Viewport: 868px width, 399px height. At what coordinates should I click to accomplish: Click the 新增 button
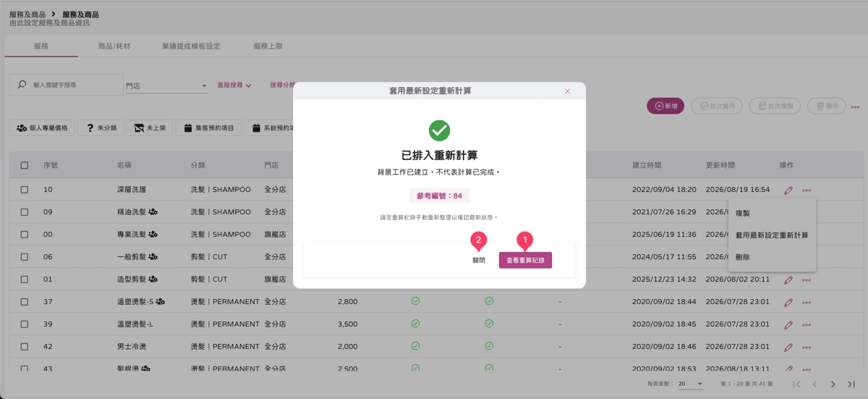click(x=665, y=106)
